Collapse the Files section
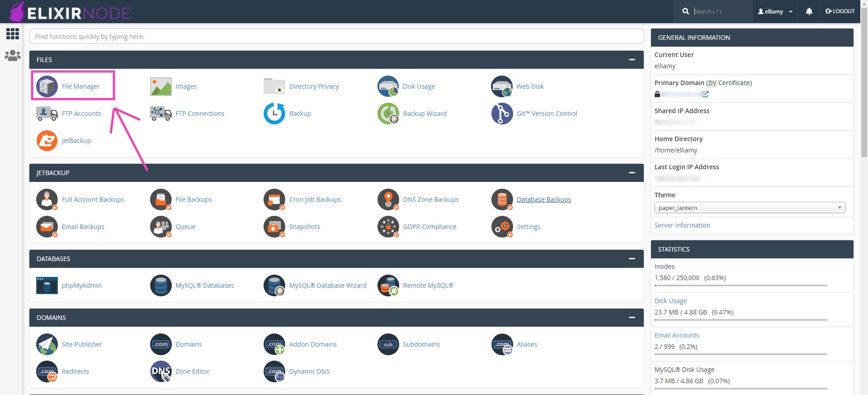 pyautogui.click(x=632, y=60)
